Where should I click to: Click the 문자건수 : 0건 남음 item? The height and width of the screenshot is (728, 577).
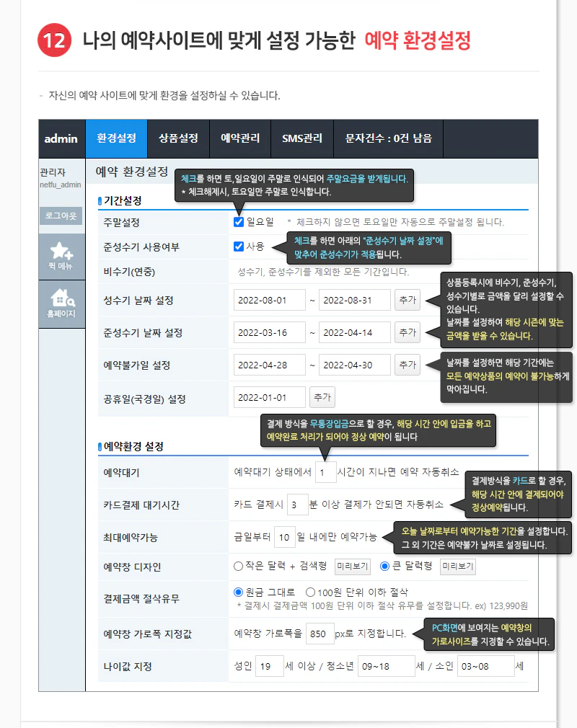[x=388, y=138]
